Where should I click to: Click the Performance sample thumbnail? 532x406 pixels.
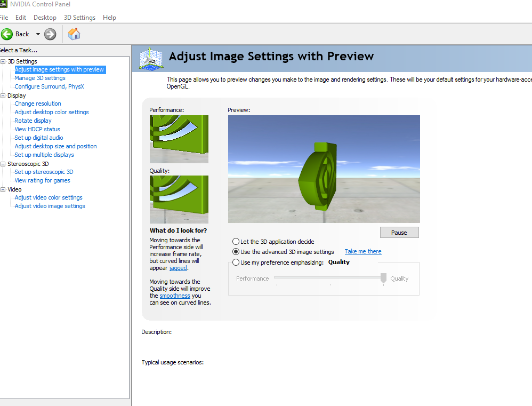pos(179,139)
